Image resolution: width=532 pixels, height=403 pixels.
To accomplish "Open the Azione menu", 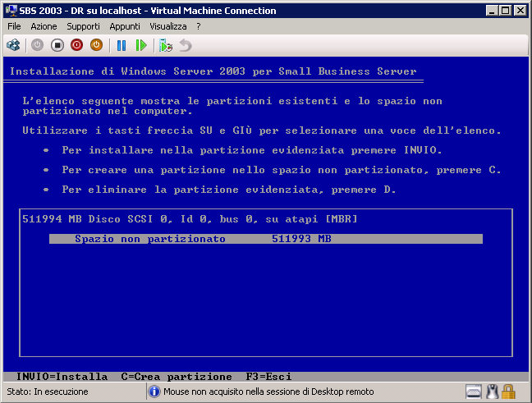I will coord(44,26).
